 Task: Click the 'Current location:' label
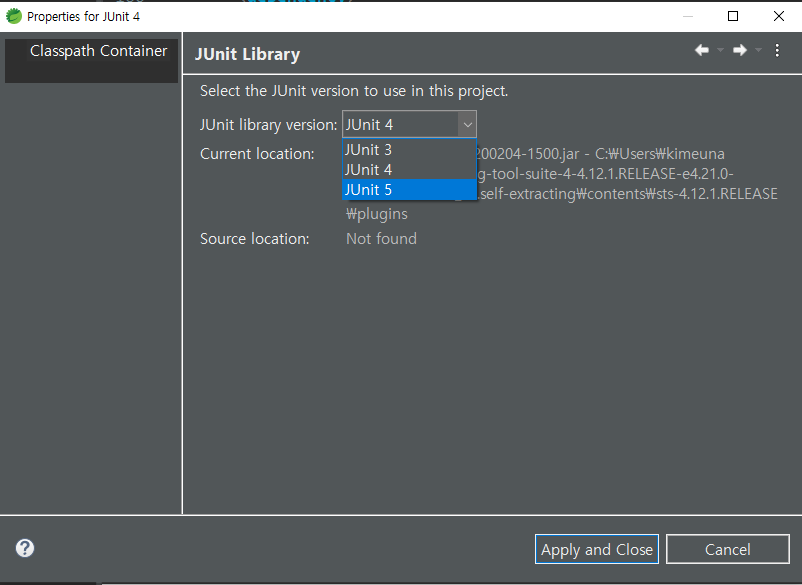pos(257,154)
